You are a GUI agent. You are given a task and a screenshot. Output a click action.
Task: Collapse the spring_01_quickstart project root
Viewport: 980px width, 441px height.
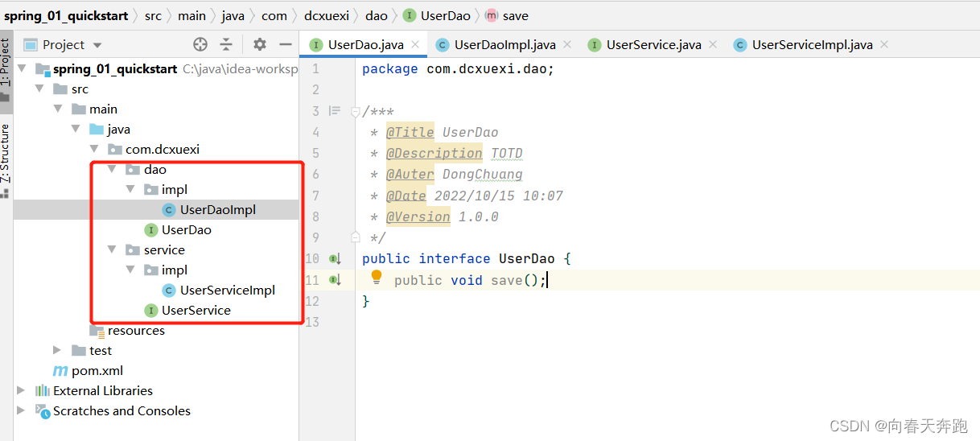(x=22, y=69)
